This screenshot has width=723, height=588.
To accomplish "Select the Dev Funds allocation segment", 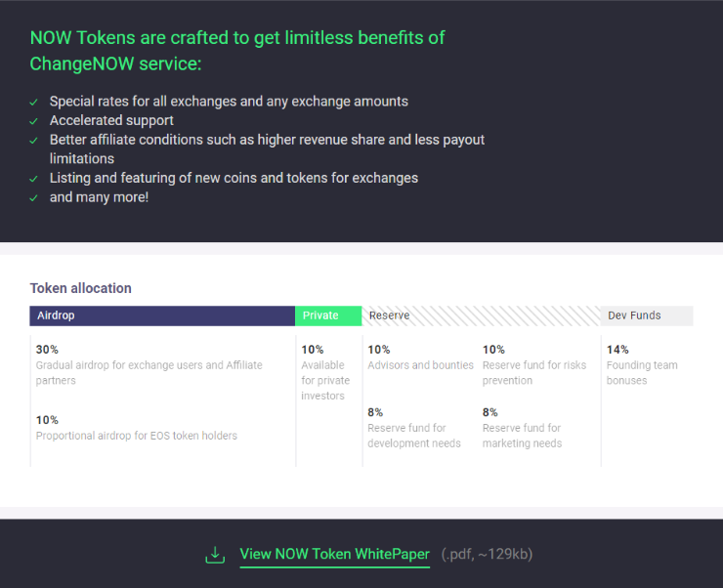I will coord(647,315).
